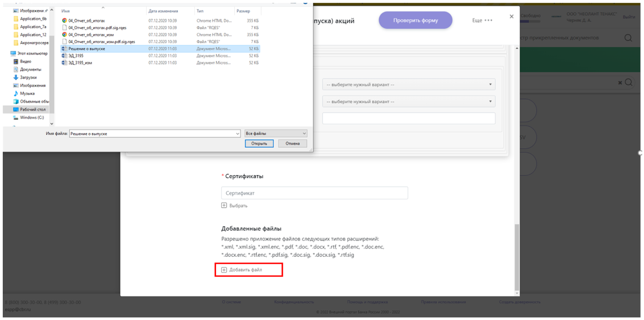Image resolution: width=644 pixels, height=320 pixels.
Task: Close the share issue form dialog
Action: (x=512, y=16)
